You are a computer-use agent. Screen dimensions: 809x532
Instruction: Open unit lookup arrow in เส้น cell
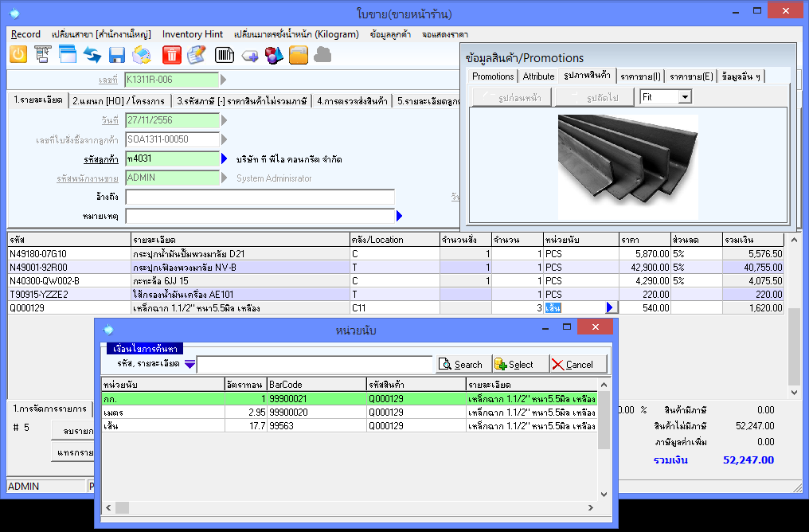coord(611,307)
